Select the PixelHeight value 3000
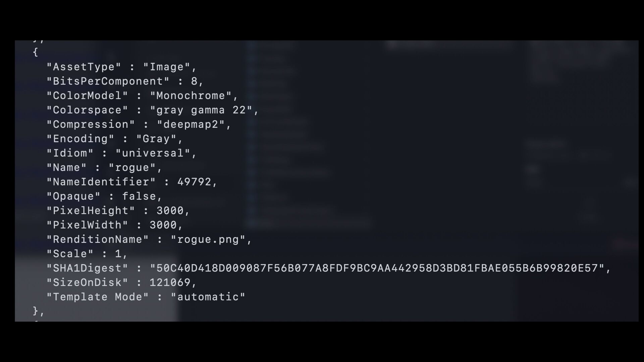Image resolution: width=644 pixels, height=362 pixels. [x=170, y=211]
